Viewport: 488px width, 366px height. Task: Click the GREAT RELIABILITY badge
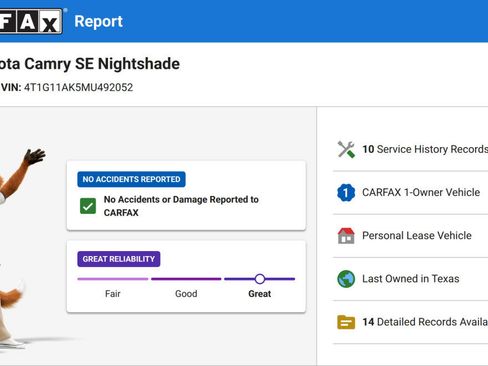[x=119, y=259]
